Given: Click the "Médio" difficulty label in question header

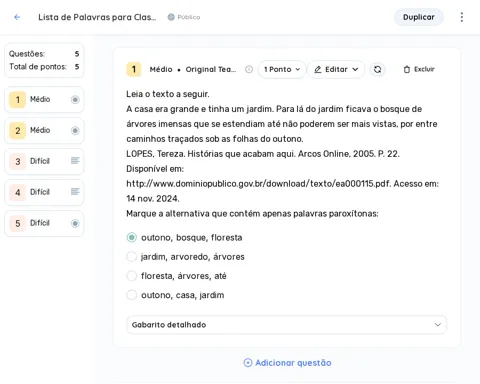Looking at the screenshot, I should 161,69.
